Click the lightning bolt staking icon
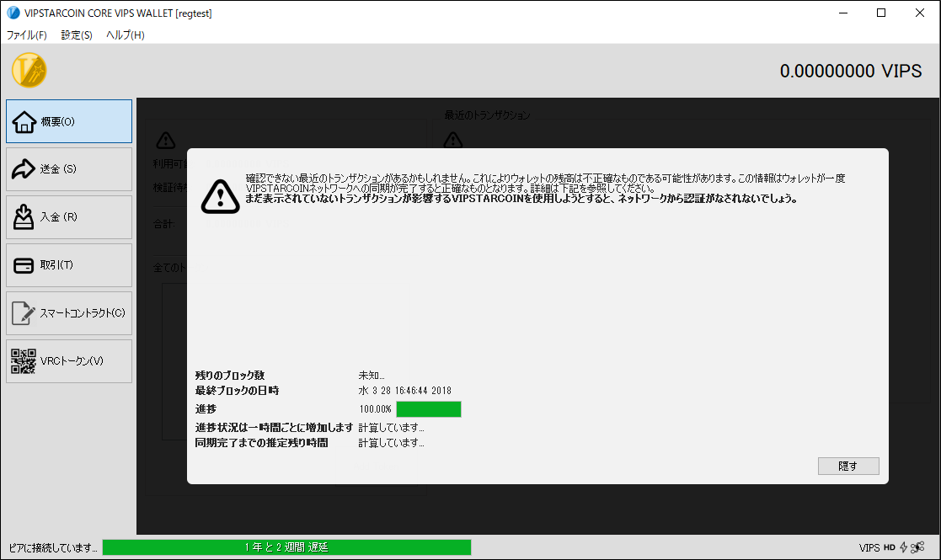Image resolution: width=941 pixels, height=560 pixels. pos(903,547)
